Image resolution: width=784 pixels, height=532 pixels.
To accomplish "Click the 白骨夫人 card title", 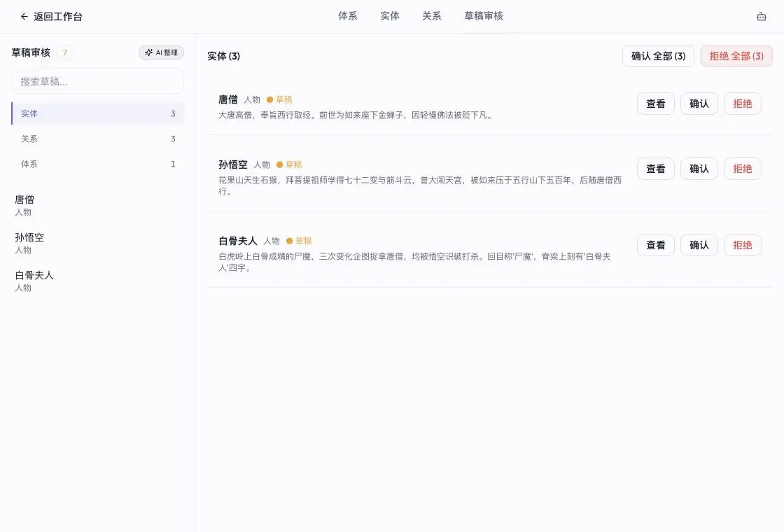I will click(x=238, y=241).
